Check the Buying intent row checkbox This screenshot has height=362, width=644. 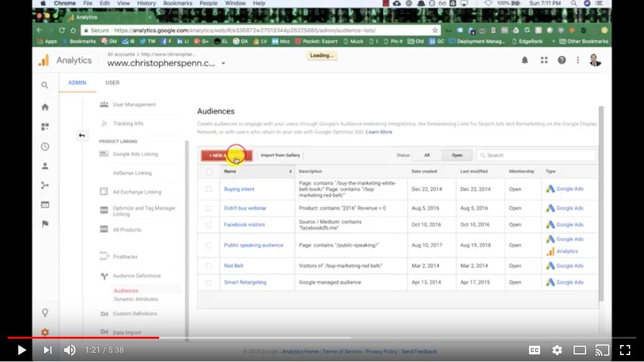209,189
